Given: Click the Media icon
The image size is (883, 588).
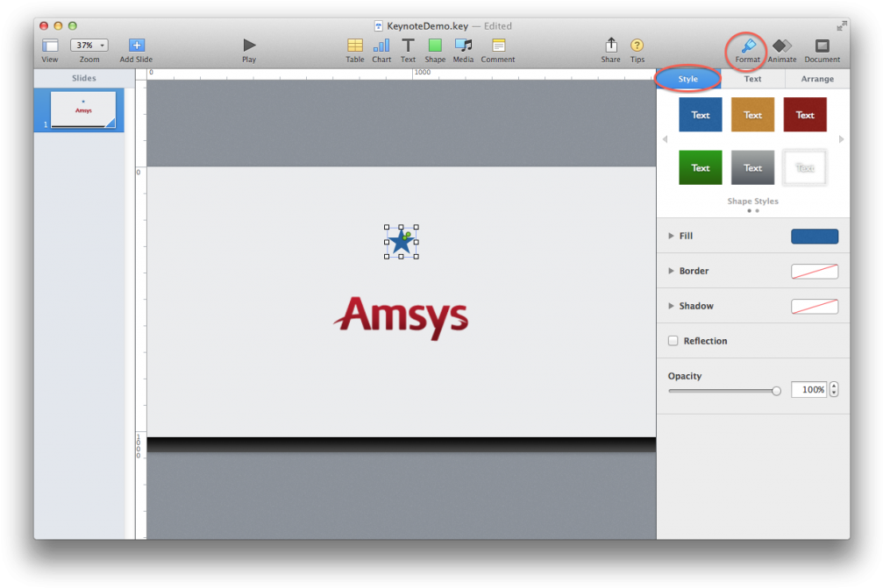Looking at the screenshot, I should pos(463,46).
